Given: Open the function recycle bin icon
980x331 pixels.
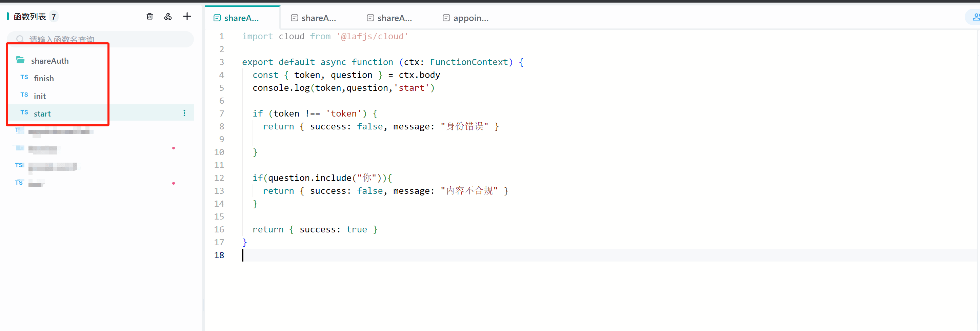Looking at the screenshot, I should tap(149, 16).
